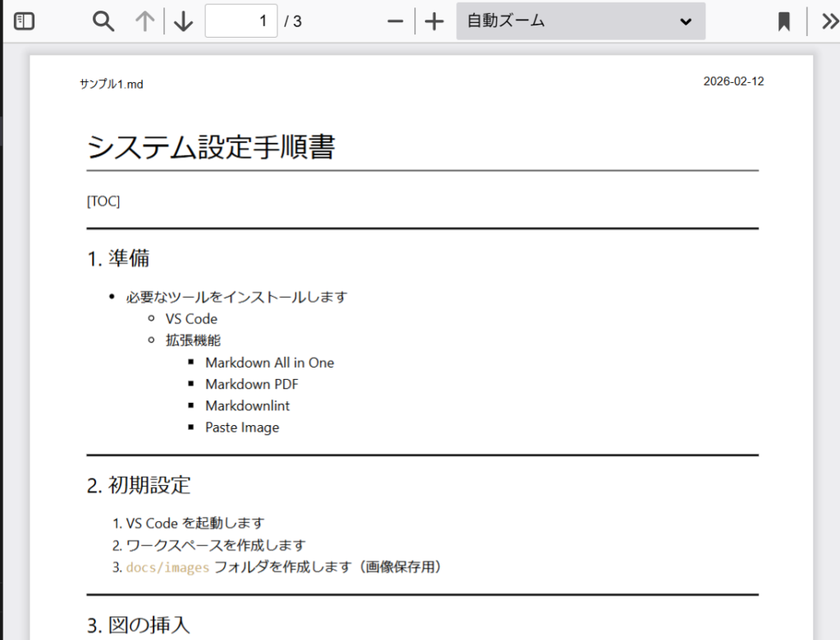Screen dimensions: 840x640
Task: Go to previous page with up arrow
Action: point(145,21)
